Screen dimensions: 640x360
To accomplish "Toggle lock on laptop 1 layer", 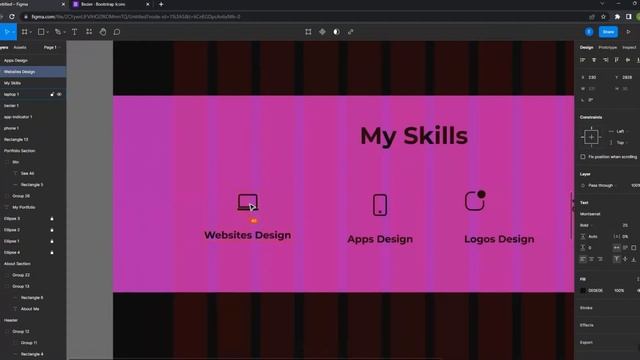I will click(x=52, y=94).
